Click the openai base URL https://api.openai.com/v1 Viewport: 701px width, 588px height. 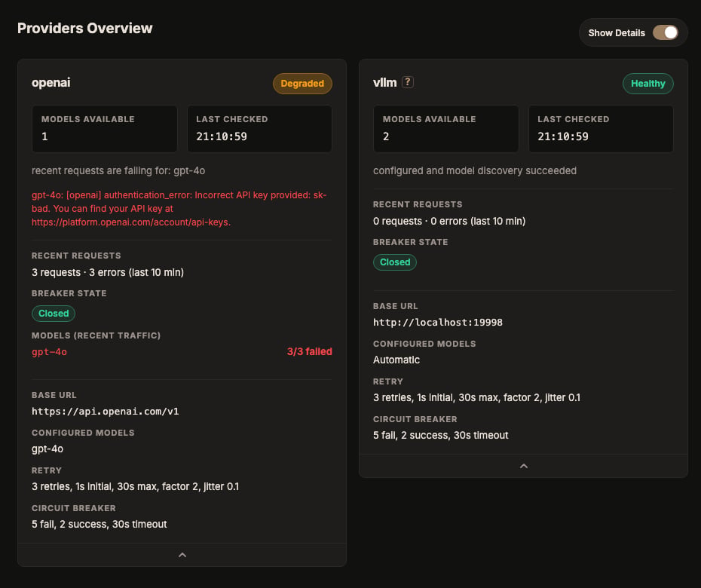coord(105,412)
